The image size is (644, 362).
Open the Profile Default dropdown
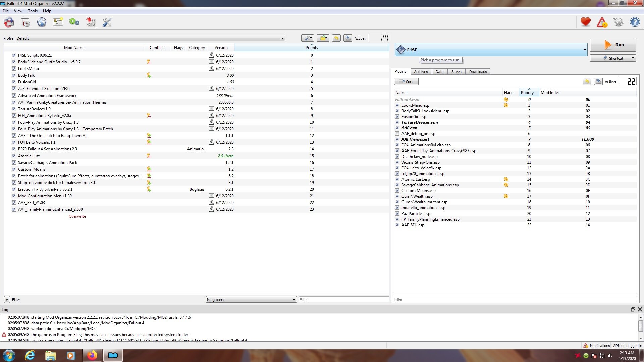pyautogui.click(x=150, y=38)
